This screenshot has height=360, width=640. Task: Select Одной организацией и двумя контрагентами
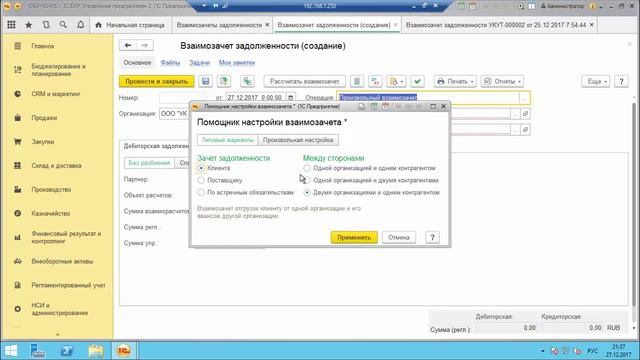click(307, 180)
